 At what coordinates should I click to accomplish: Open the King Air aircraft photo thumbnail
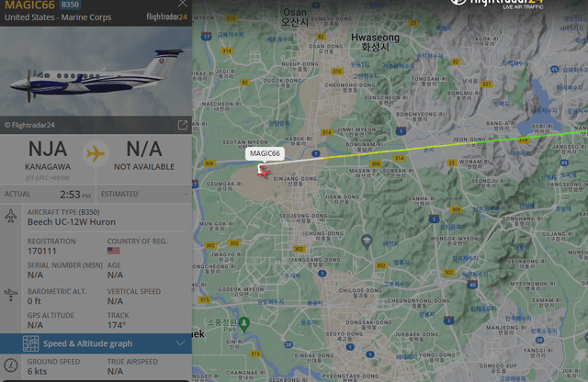96,72
